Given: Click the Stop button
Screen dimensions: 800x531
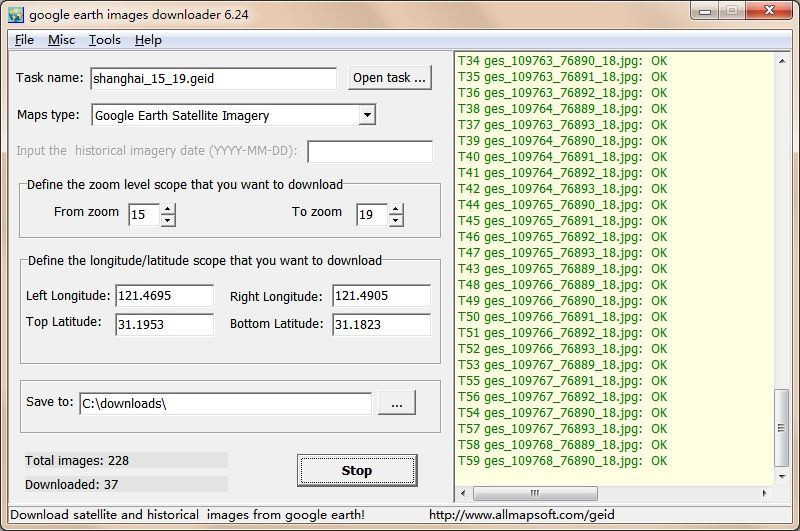Looking at the screenshot, I should (357, 470).
